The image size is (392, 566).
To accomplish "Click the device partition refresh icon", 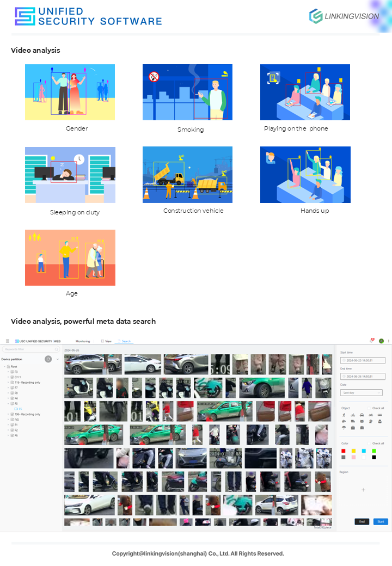I will coord(48,359).
